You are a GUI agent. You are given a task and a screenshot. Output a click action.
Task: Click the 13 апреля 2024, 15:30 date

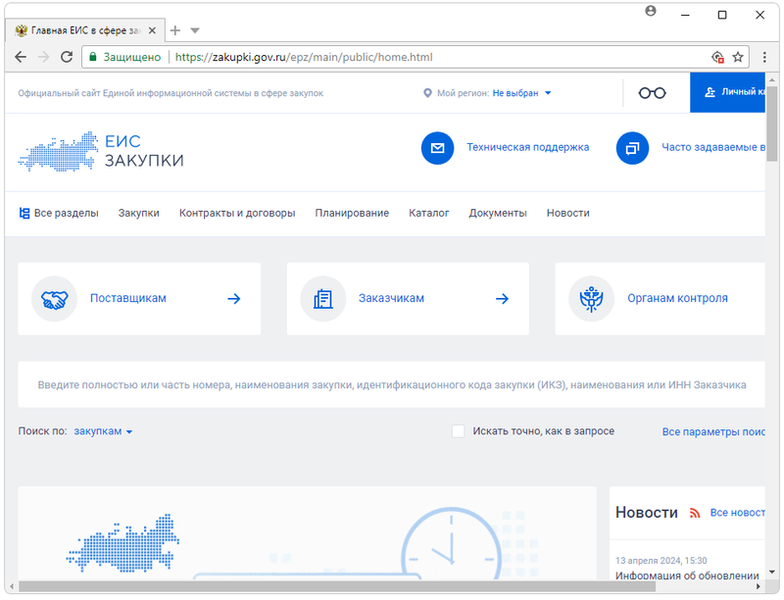(x=661, y=560)
